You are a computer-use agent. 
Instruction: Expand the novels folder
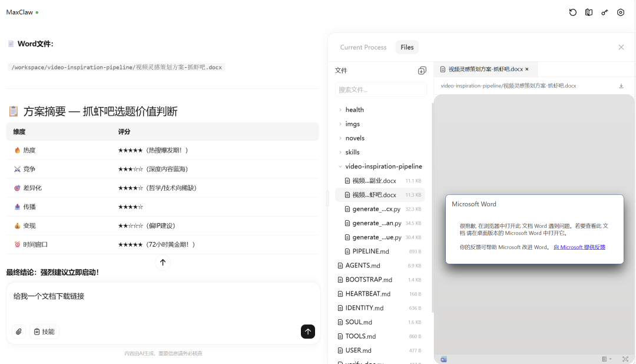tap(355, 138)
